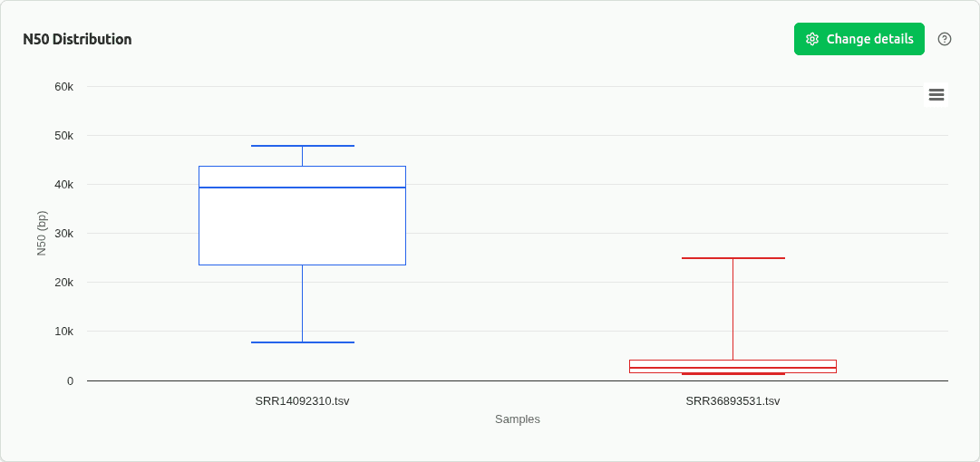Click the Change details button
Viewport: 980px width, 462px height.
tap(859, 39)
